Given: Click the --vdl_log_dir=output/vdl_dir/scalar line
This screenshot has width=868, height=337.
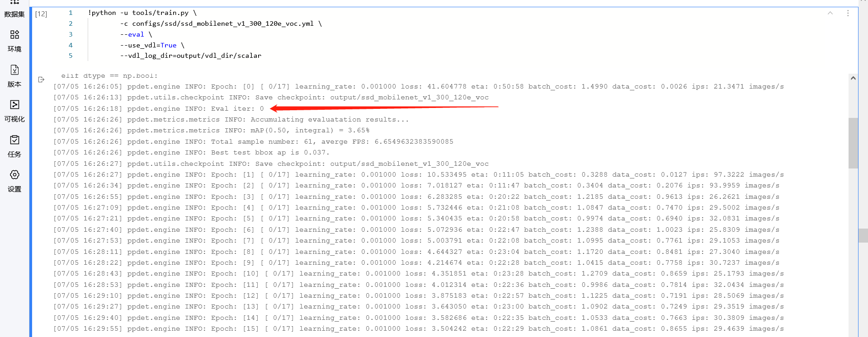Looking at the screenshot, I should pos(191,56).
